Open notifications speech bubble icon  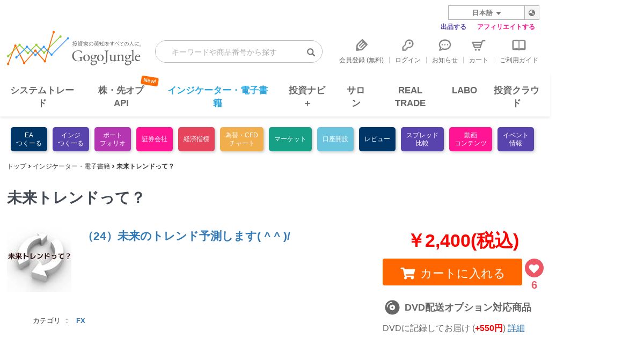(445, 45)
